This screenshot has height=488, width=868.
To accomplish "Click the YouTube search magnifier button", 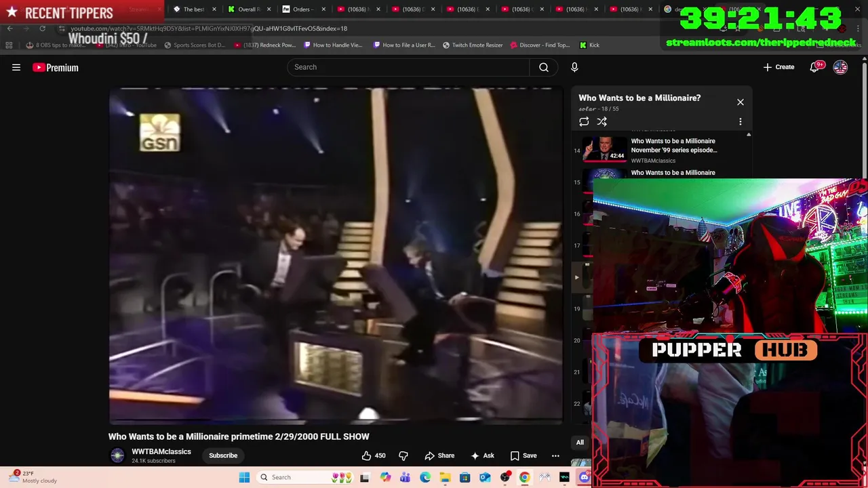I will 544,67.
